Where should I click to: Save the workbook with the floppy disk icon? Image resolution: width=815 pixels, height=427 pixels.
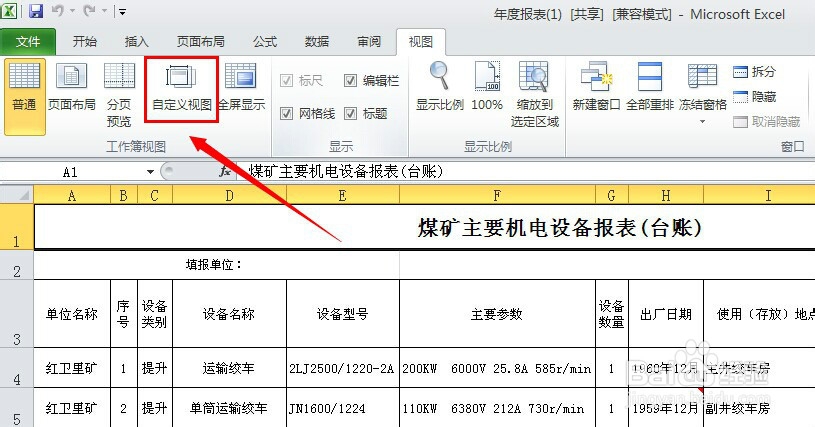pos(35,11)
